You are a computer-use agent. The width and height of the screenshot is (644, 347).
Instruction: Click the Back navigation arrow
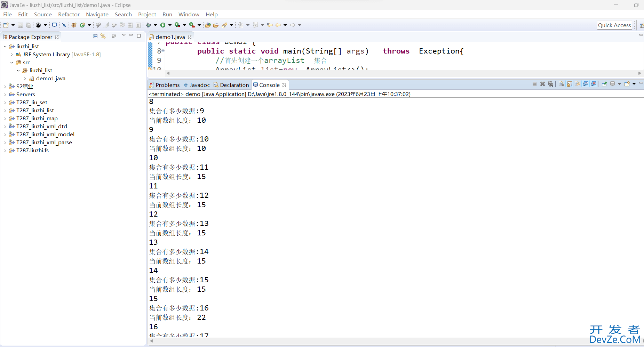(278, 25)
